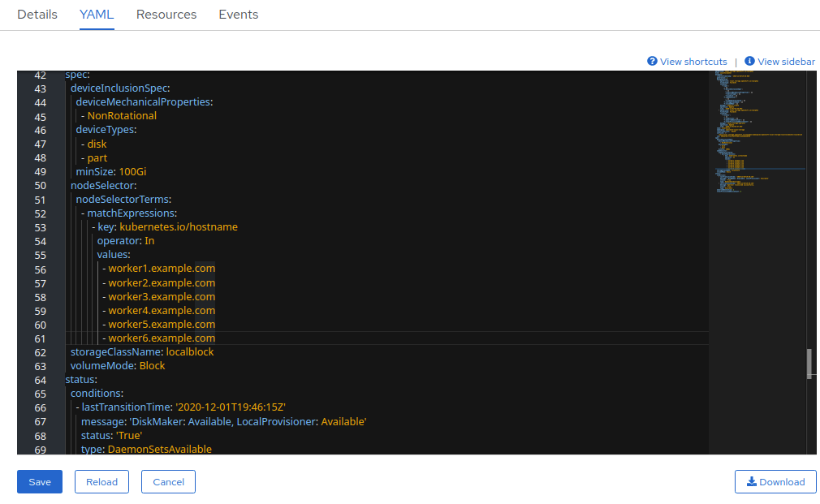This screenshot has width=820, height=504.
Task: Click the View sidebar info icon
Action: click(749, 62)
